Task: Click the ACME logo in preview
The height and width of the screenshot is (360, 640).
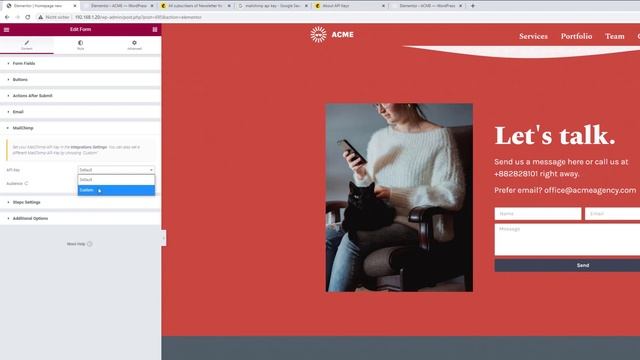Action: coord(332,35)
